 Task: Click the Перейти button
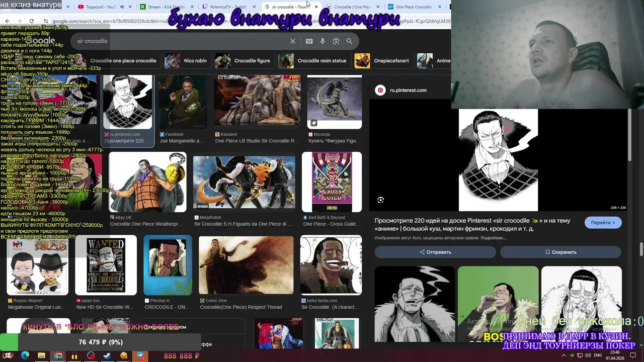(603, 223)
